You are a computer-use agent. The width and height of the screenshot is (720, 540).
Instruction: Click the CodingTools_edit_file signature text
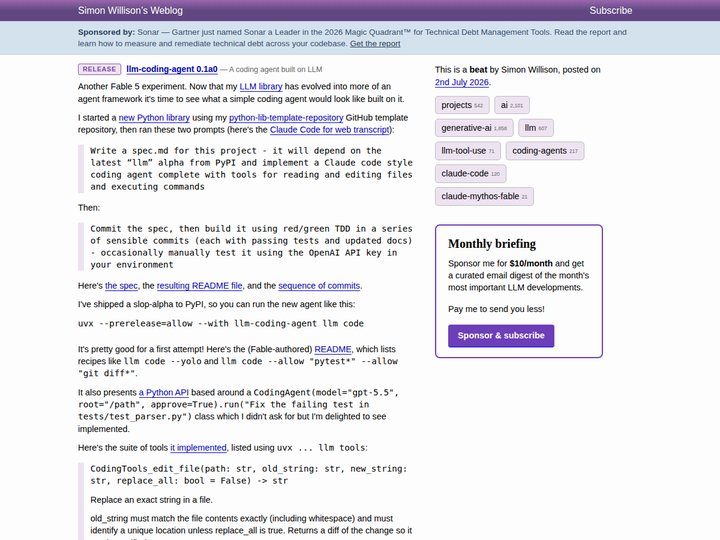pyautogui.click(x=248, y=475)
